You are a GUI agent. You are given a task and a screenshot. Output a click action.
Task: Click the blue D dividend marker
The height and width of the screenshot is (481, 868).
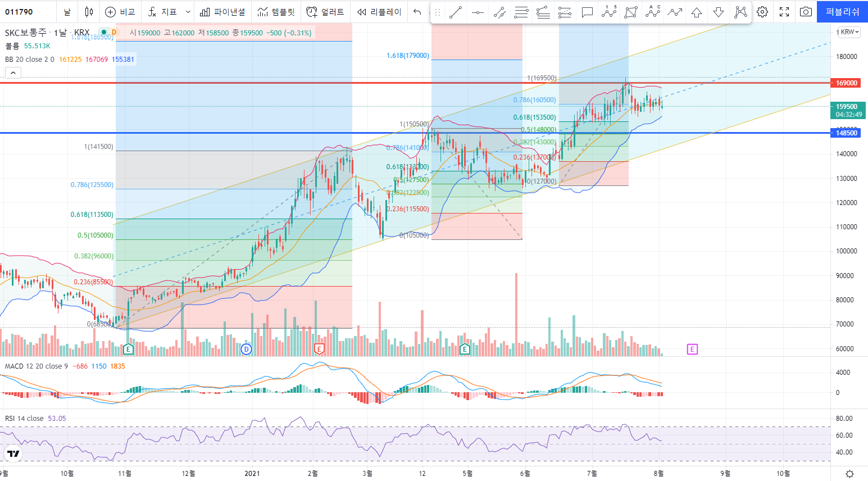(246, 350)
